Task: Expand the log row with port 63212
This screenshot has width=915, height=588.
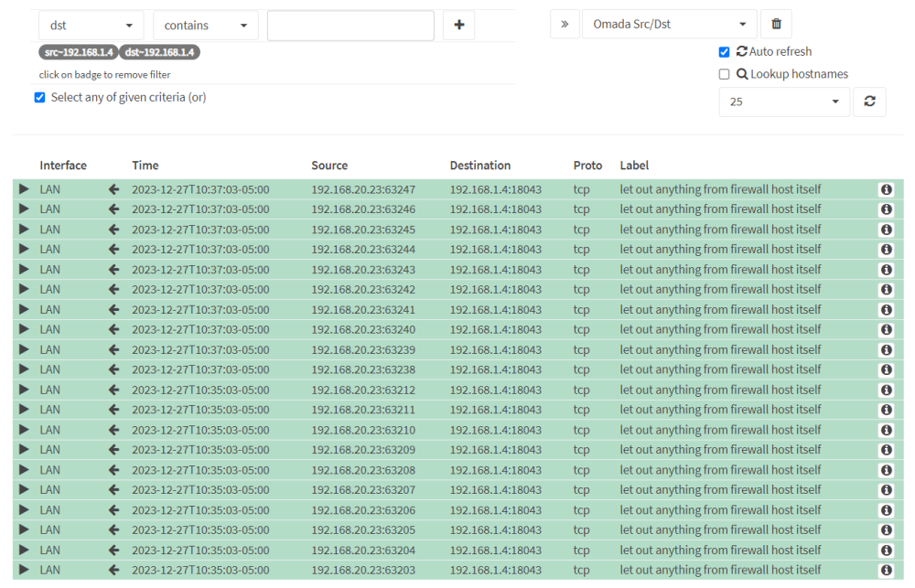Action: (24, 390)
